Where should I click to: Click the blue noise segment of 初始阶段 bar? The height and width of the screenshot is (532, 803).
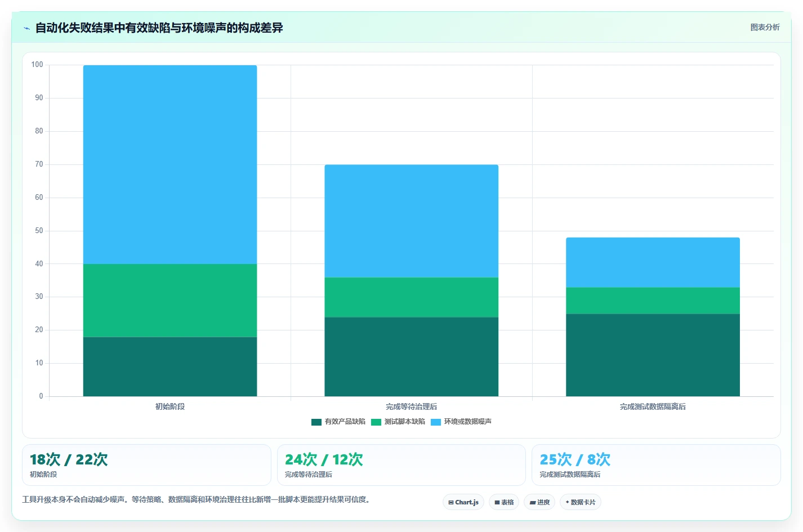[170, 164]
